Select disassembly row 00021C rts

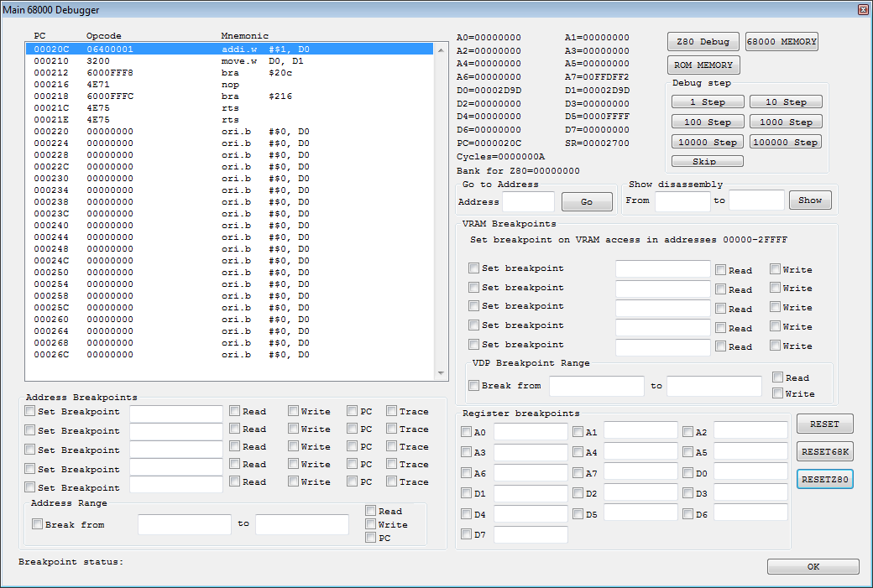229,107
